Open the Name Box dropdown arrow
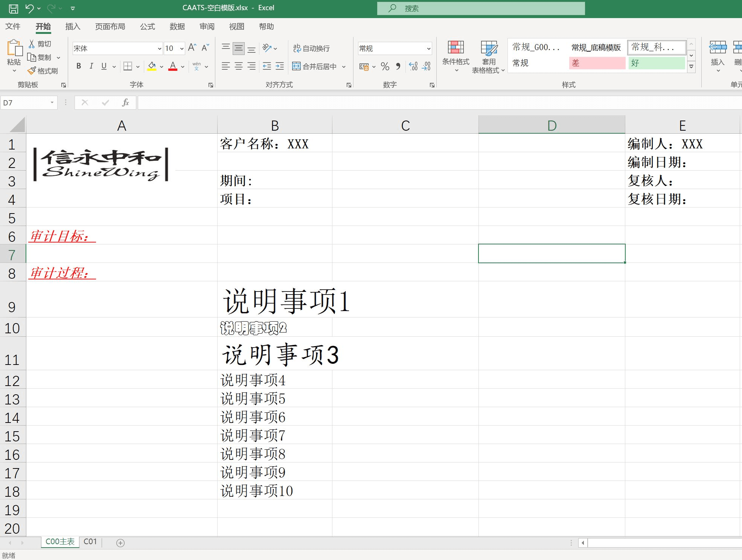Viewport: 742px width, 560px height. [x=52, y=102]
